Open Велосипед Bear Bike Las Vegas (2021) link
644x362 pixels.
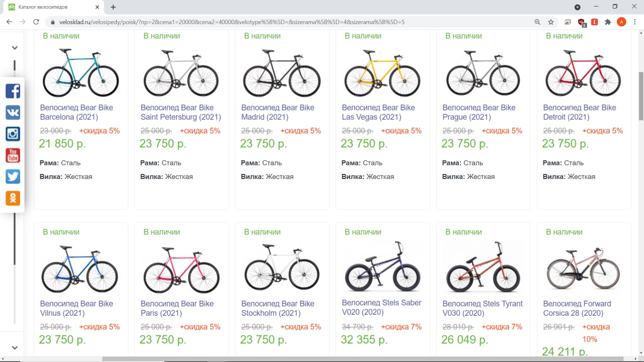(x=378, y=112)
